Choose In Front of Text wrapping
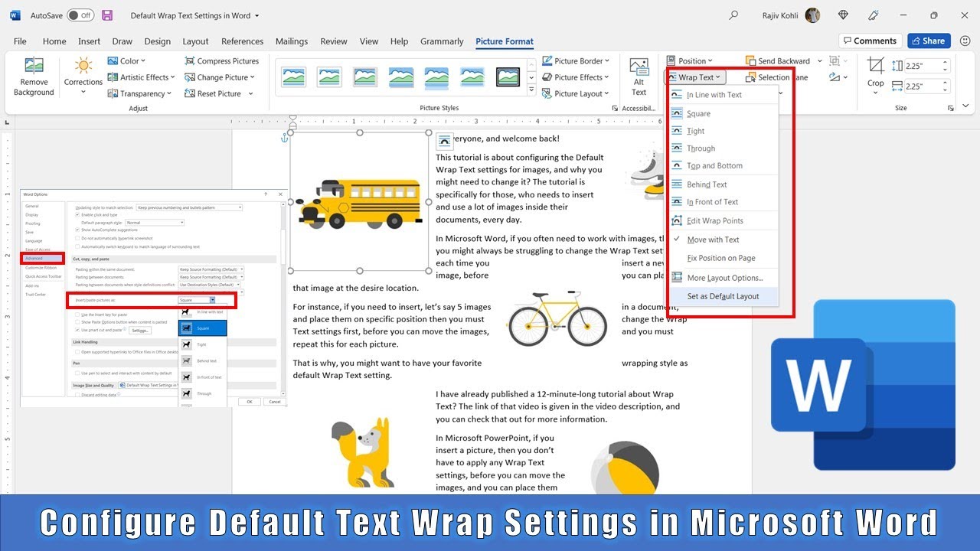980x551 pixels. click(724, 202)
